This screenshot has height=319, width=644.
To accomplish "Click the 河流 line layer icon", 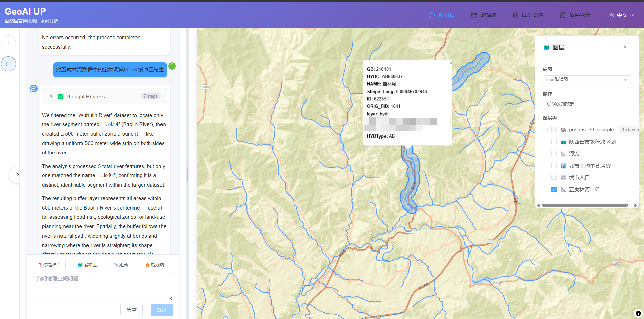I will point(563,154).
